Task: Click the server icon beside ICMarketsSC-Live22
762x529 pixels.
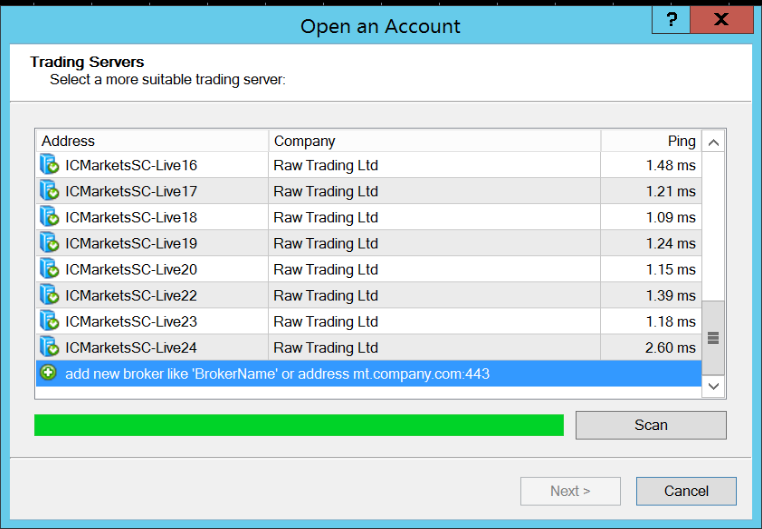Action: pos(49,295)
